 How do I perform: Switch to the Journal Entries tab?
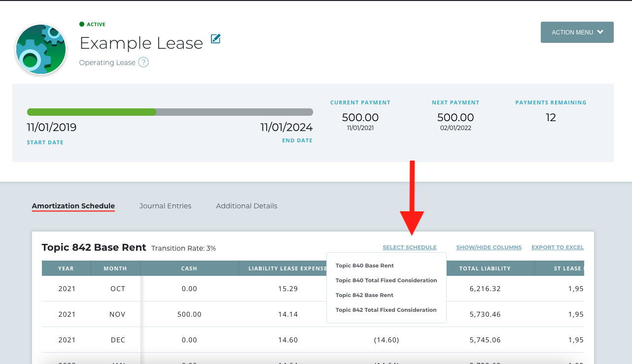[x=165, y=206]
